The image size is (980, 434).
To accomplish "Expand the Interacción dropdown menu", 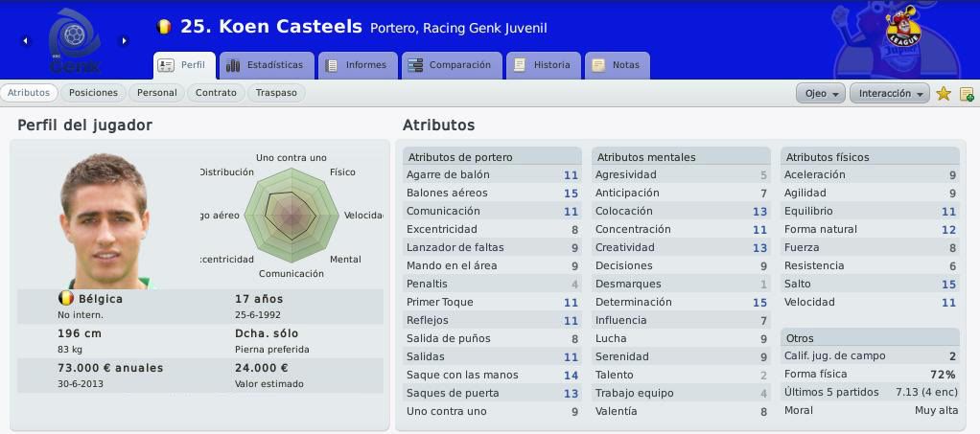I will tap(889, 94).
